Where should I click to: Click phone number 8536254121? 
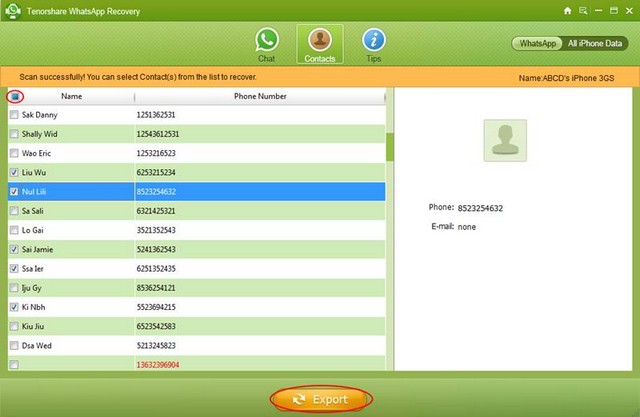[156, 288]
